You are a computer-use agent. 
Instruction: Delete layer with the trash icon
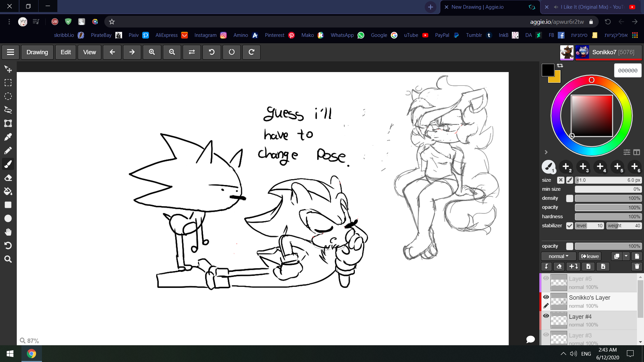pyautogui.click(x=637, y=266)
